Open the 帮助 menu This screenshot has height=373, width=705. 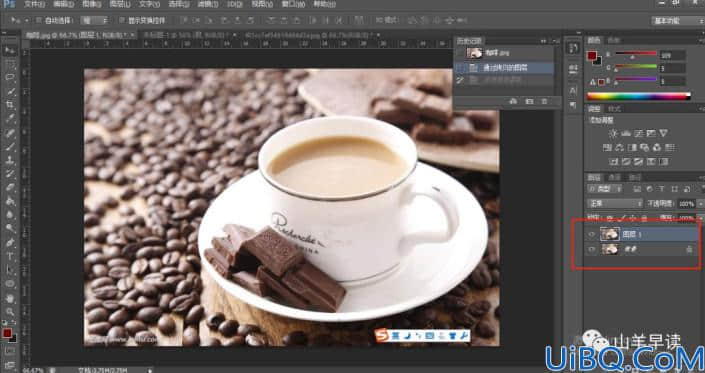pyautogui.click(x=325, y=4)
